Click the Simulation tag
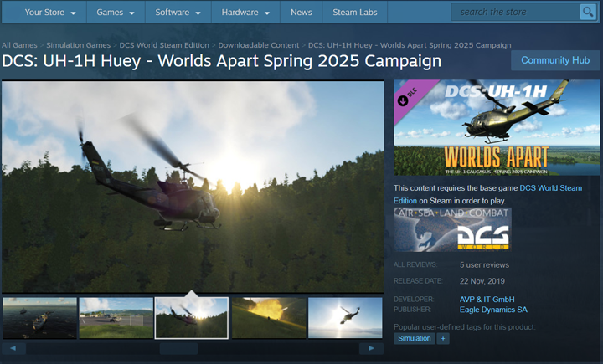 (415, 339)
